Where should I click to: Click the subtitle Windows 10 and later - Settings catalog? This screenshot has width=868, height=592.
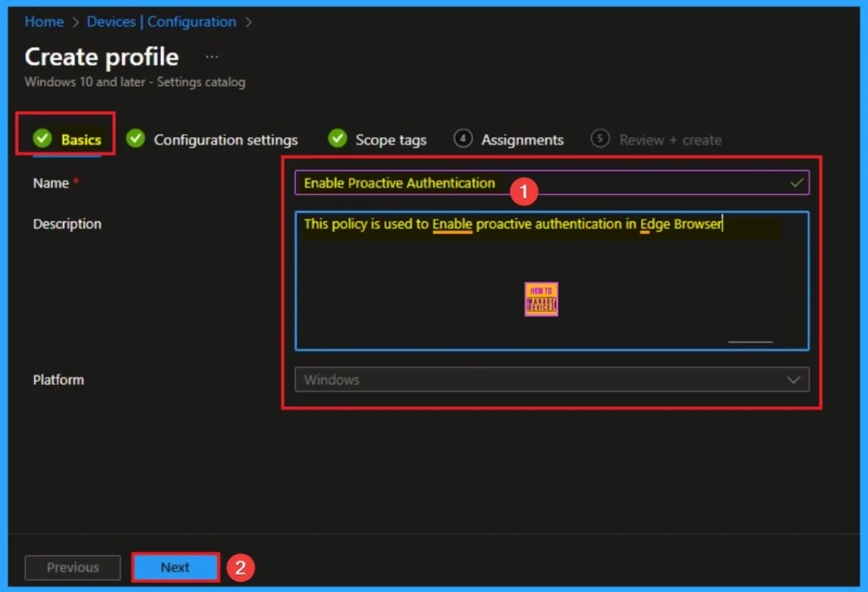pyautogui.click(x=135, y=82)
